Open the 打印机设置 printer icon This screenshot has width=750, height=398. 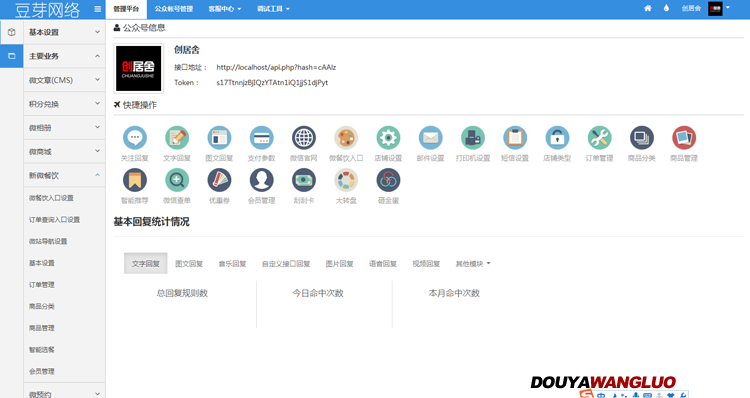(473, 138)
